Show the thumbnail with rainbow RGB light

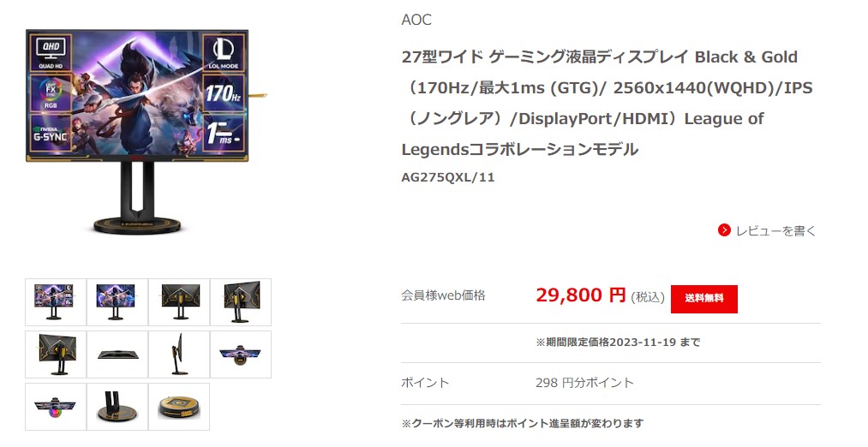point(56,407)
